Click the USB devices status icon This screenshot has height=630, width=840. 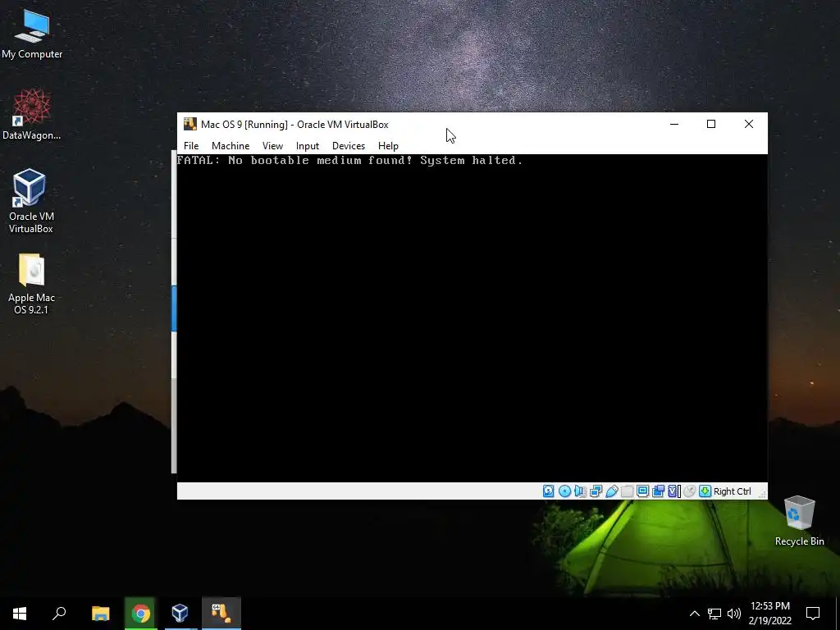[x=612, y=491]
